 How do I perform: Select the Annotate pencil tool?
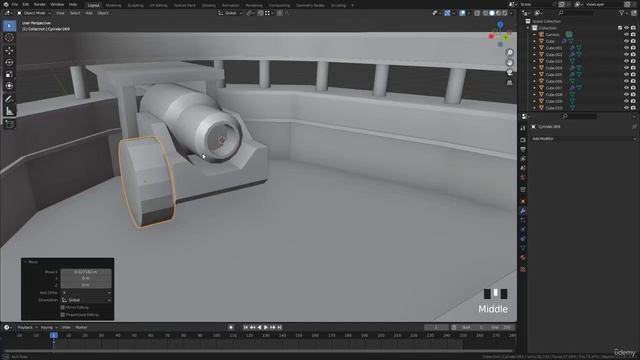[x=9, y=99]
